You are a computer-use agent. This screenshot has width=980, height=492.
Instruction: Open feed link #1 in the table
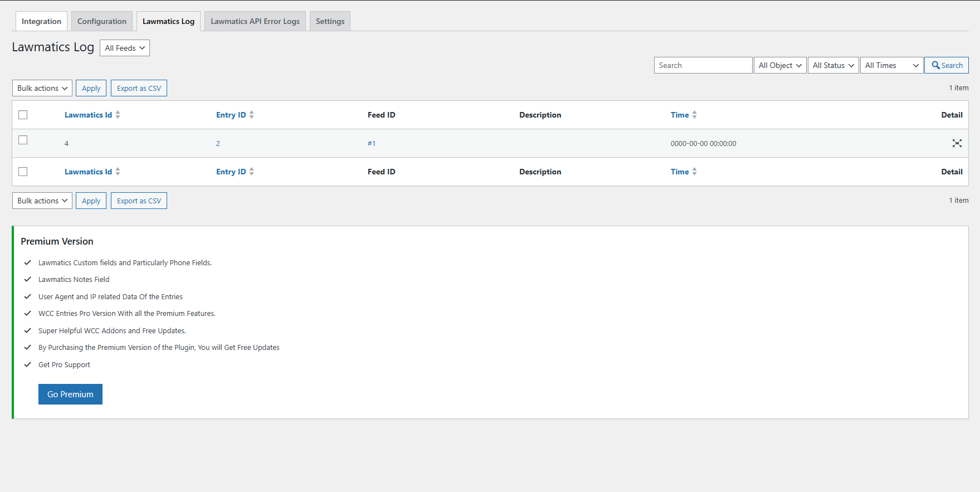tap(372, 143)
